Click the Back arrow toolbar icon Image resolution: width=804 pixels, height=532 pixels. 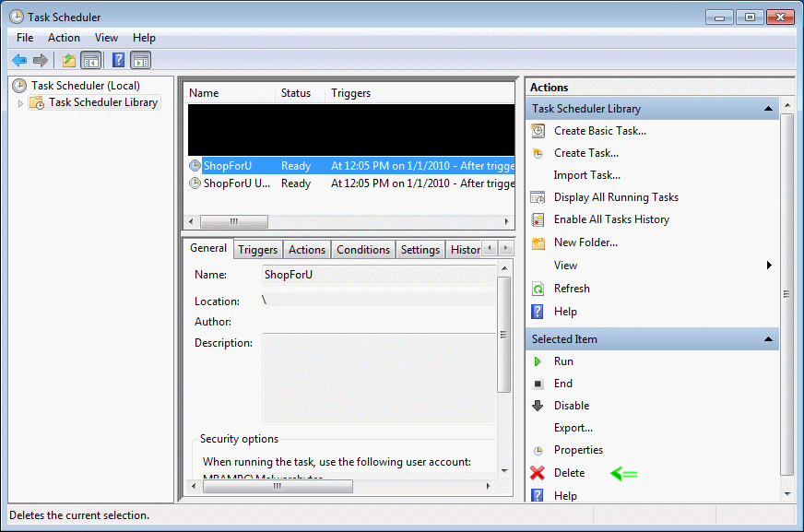point(19,61)
